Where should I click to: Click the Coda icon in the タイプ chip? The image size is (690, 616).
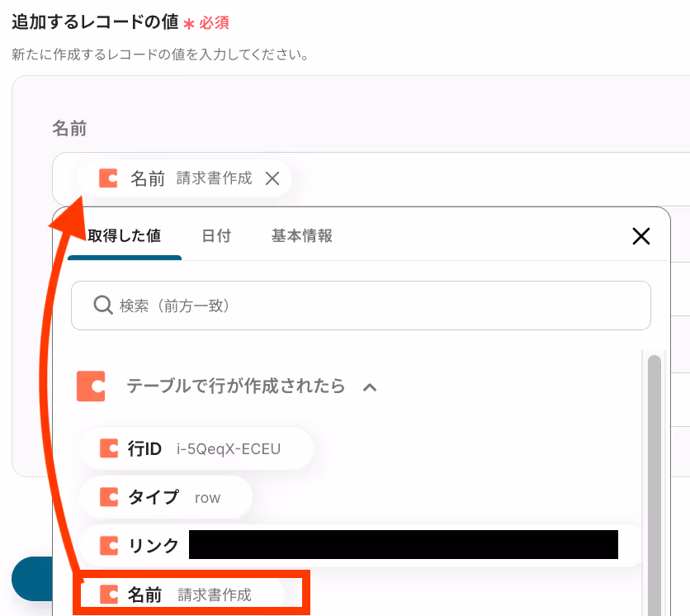pos(109,498)
